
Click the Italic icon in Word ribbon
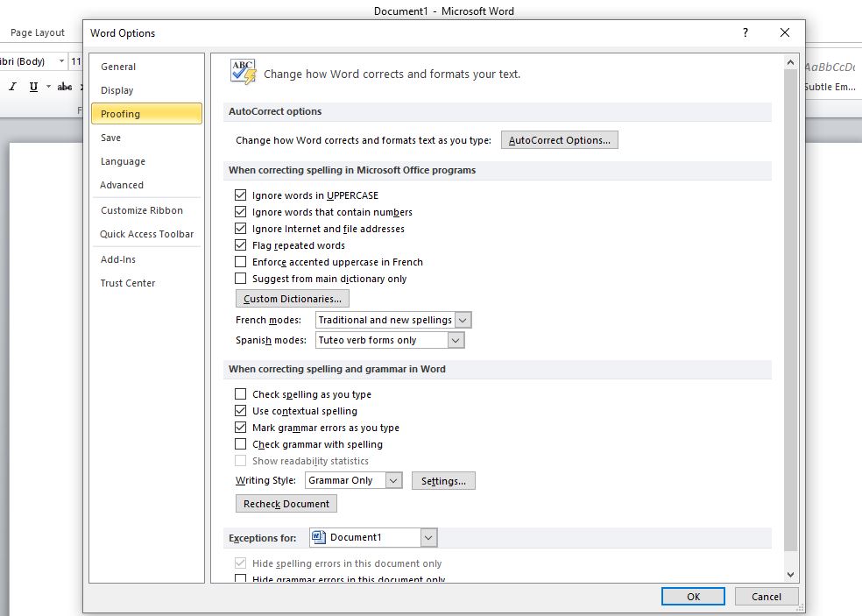pos(12,87)
